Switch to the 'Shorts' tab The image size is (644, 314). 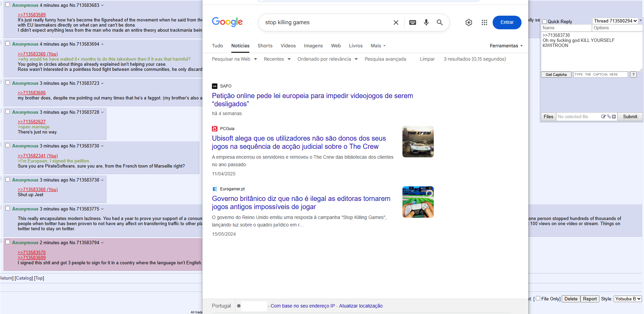(265, 46)
